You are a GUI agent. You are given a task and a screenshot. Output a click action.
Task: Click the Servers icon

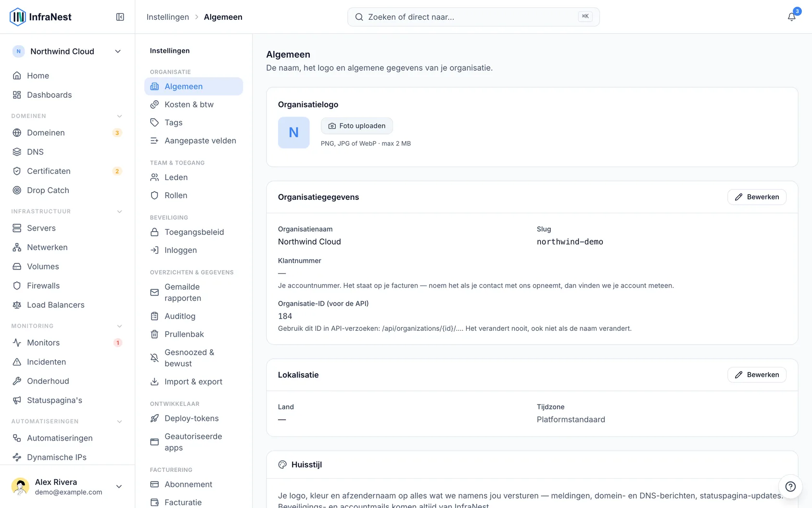pyautogui.click(x=17, y=228)
